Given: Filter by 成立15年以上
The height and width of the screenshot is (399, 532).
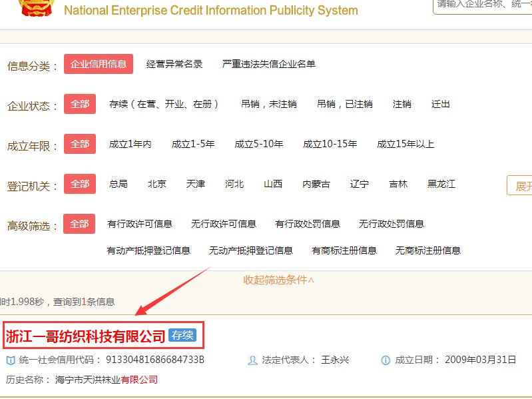Looking at the screenshot, I should tap(405, 144).
